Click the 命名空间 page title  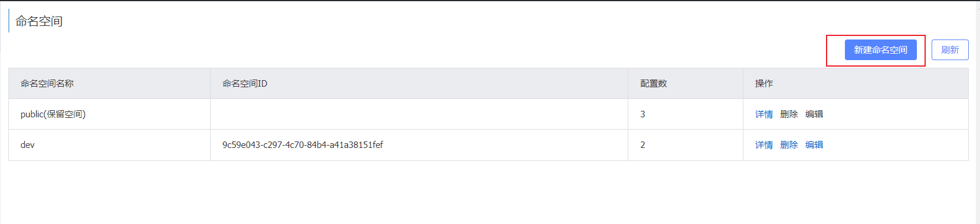pyautogui.click(x=39, y=21)
